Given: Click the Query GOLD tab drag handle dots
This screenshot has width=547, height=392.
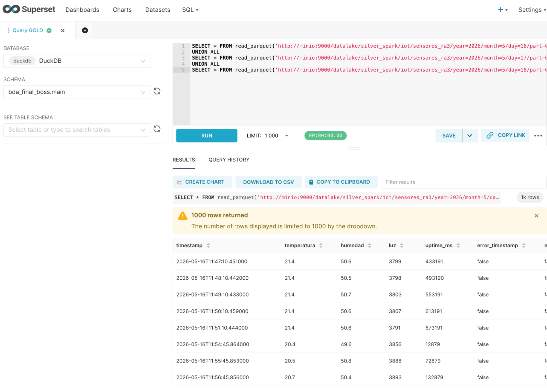Looking at the screenshot, I should tap(8, 30).
